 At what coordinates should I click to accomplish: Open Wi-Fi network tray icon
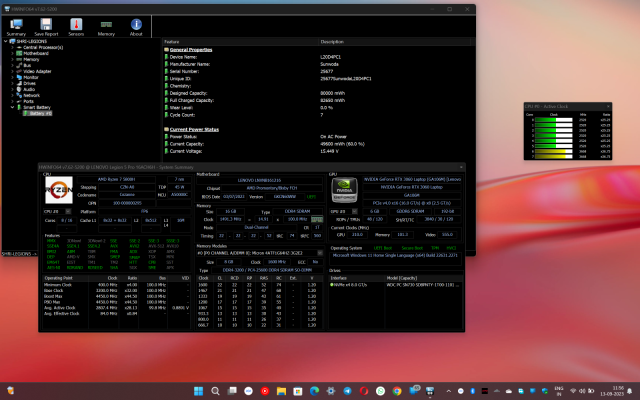[573, 391]
